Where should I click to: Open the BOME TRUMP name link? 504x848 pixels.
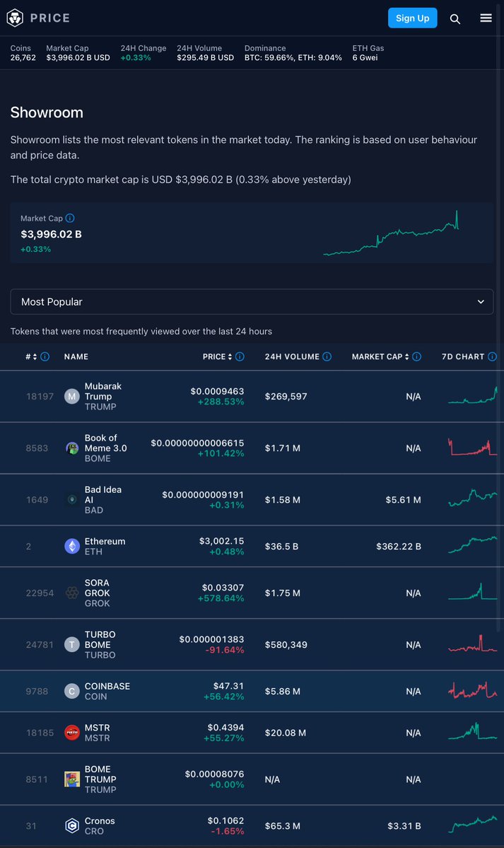(100, 774)
